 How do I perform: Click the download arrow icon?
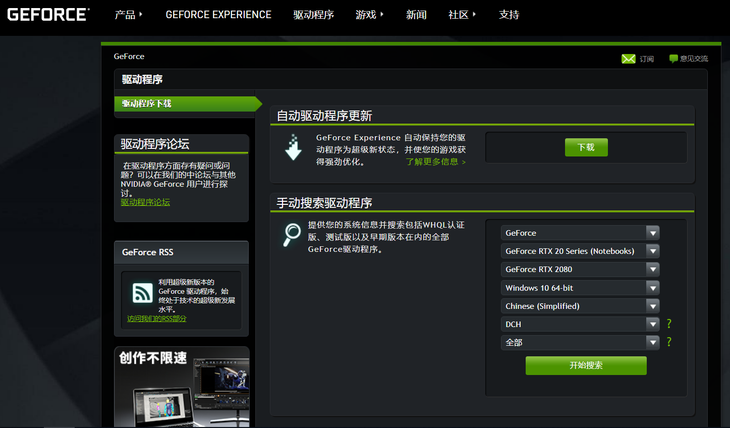point(293,147)
